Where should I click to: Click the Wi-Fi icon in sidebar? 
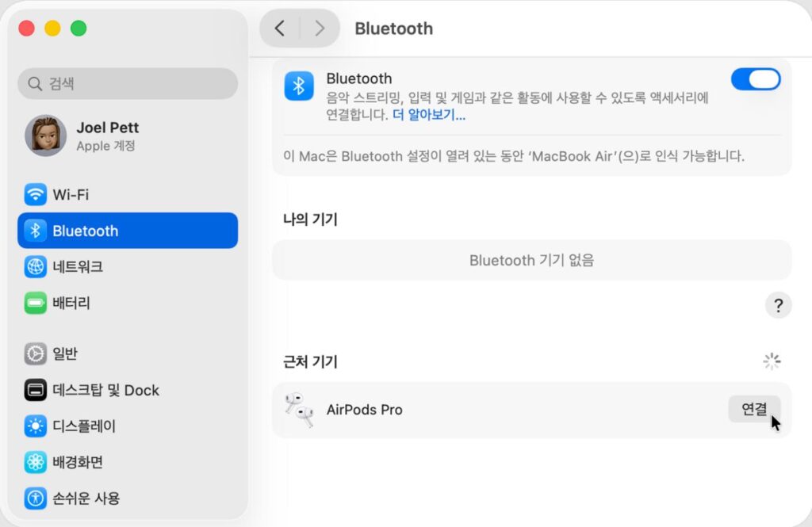(x=35, y=195)
